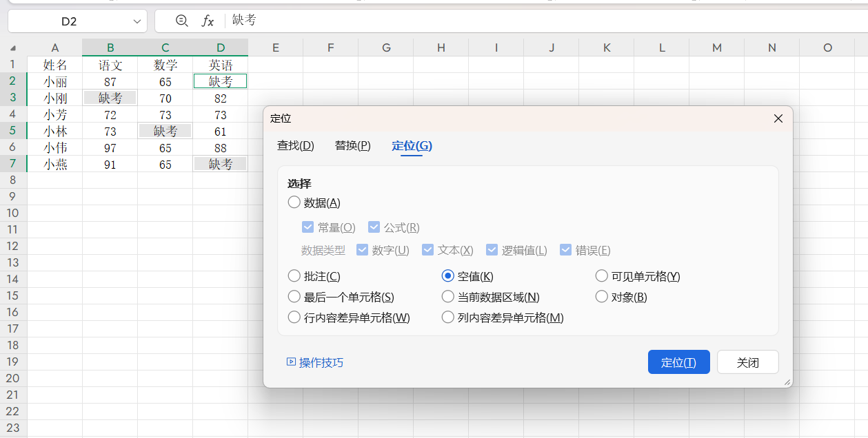Select the 可见单元格(Y) option
Viewport: 868px width, 438px height.
coord(600,275)
